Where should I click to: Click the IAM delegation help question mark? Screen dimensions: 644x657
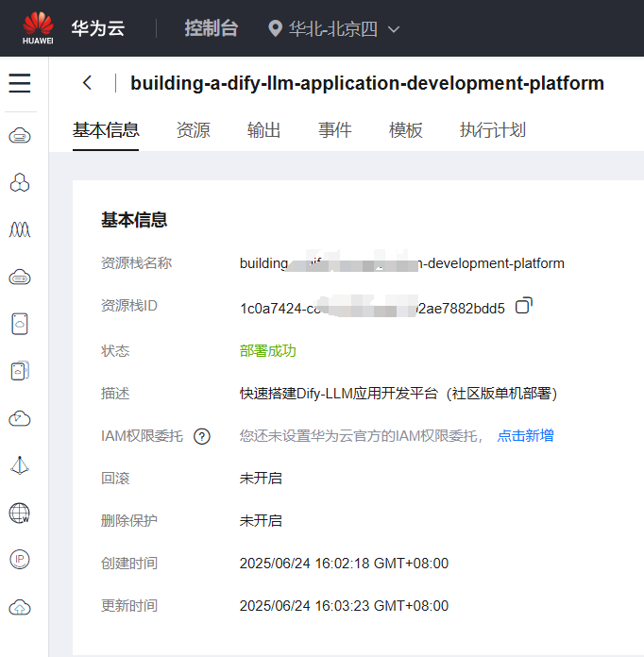pos(202,437)
